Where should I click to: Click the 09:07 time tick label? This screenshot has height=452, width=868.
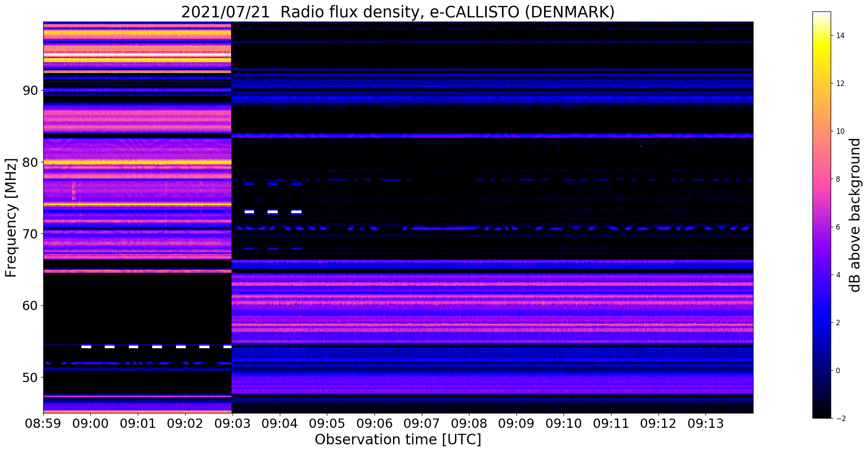pos(422,423)
